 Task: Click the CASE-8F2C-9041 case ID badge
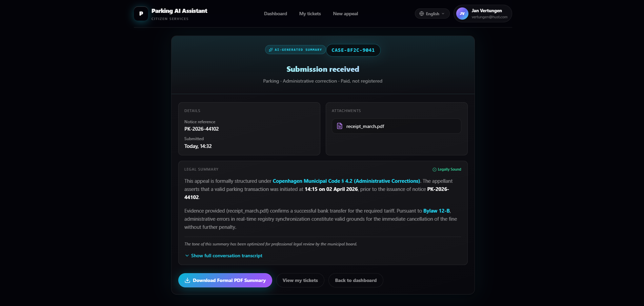click(x=353, y=50)
